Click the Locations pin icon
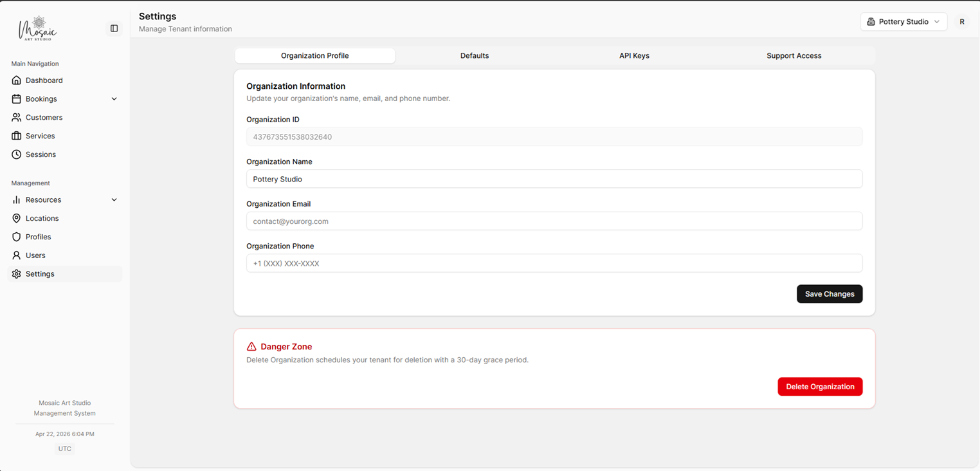Viewport: 980px width, 471px height. coord(16,218)
